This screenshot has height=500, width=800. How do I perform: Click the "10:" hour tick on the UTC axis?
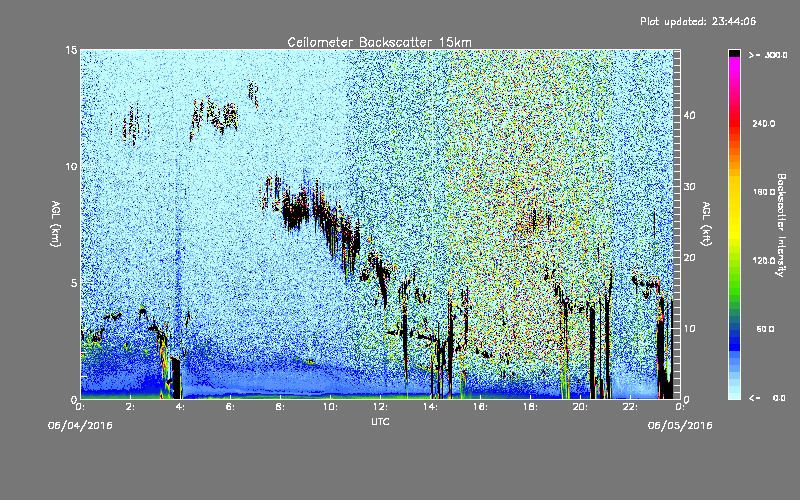coord(330,407)
